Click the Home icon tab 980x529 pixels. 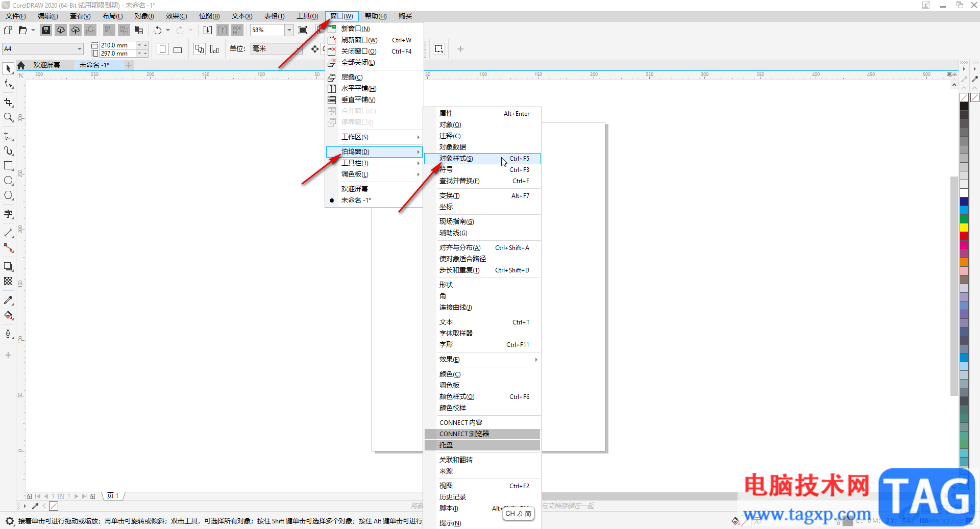pos(21,65)
